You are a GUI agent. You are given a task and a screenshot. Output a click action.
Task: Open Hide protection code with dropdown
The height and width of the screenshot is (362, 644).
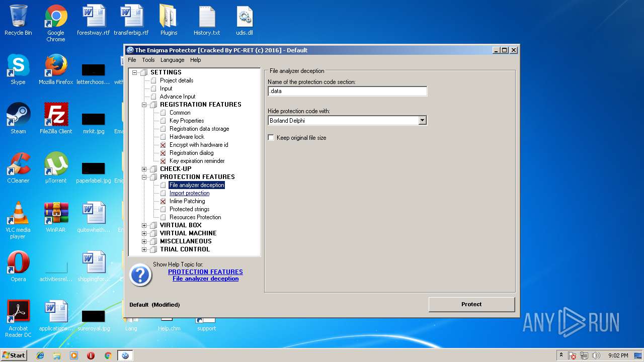(x=422, y=121)
